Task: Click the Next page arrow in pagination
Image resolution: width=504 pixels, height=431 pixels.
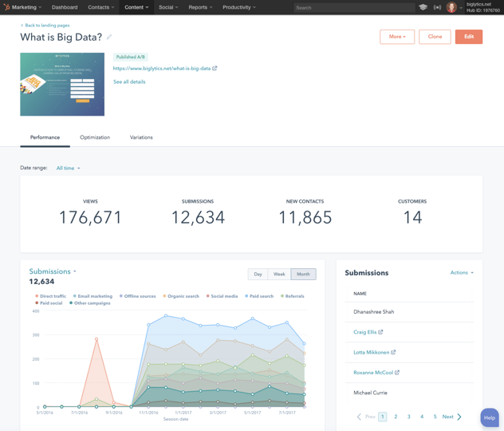Action: (459, 417)
